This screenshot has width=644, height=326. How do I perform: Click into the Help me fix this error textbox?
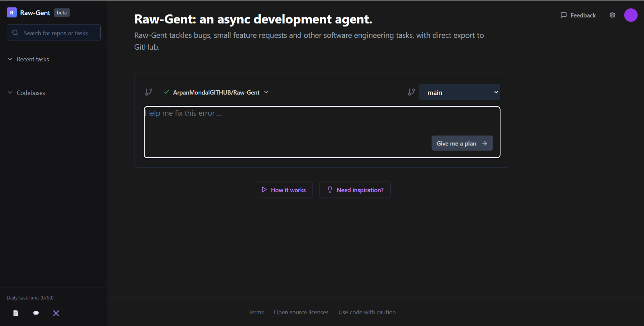322,132
